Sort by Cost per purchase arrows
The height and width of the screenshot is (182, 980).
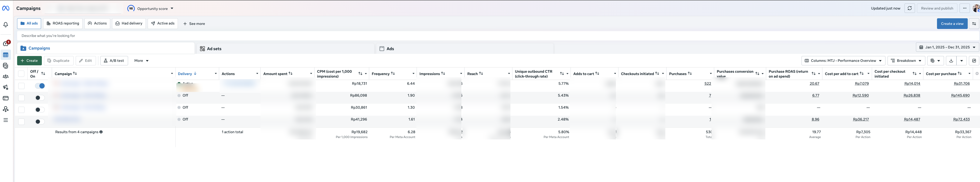960,74
